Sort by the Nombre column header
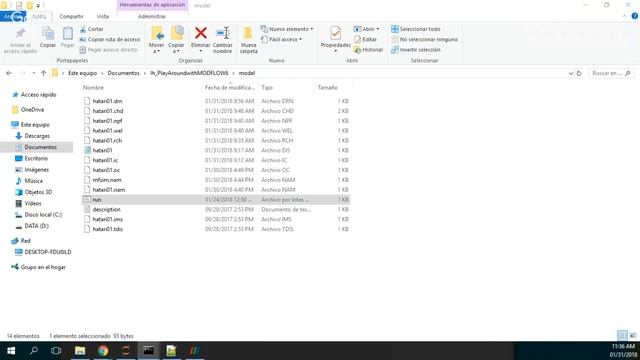Viewport: 640px width, 360px height. point(93,87)
